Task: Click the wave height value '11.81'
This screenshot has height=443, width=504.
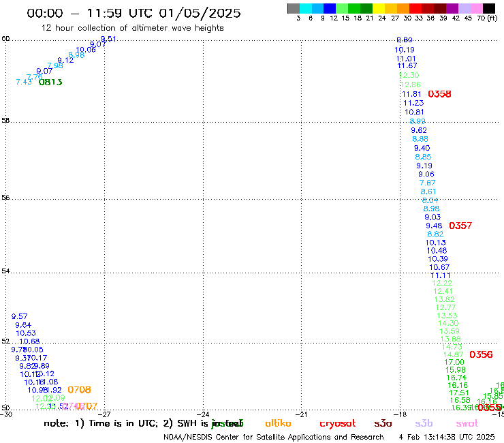Action: pos(411,94)
